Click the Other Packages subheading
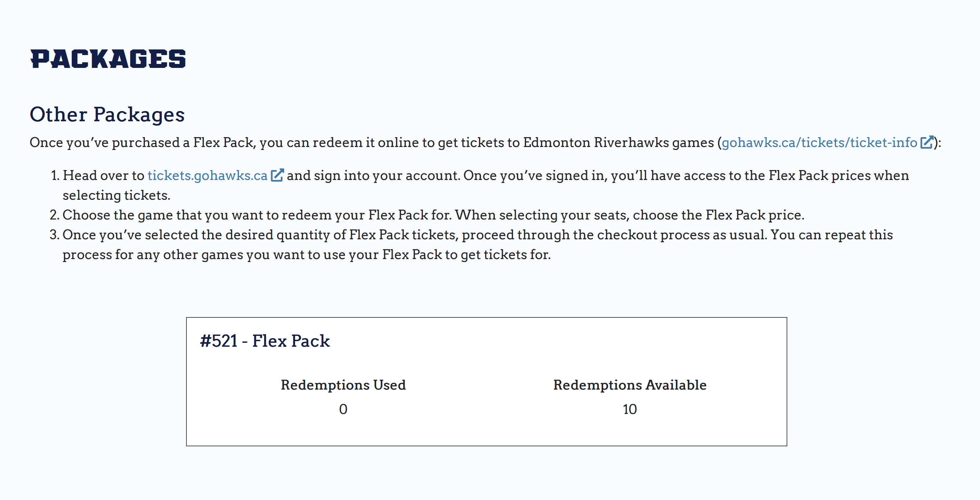Image resolution: width=980 pixels, height=500 pixels. (x=107, y=115)
